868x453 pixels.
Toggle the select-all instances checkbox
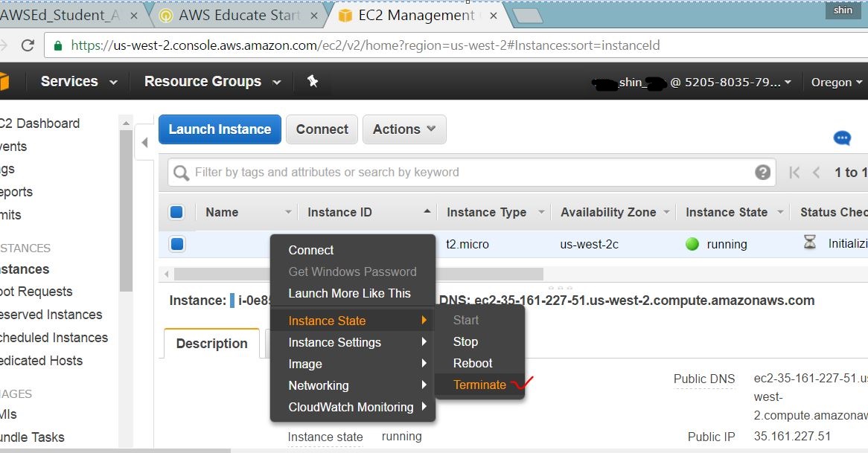tap(176, 213)
